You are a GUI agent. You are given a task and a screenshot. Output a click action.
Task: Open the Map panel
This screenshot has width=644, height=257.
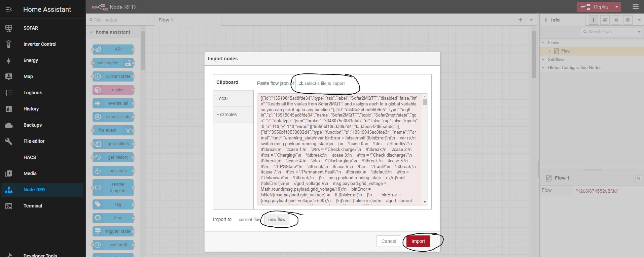[43, 76]
